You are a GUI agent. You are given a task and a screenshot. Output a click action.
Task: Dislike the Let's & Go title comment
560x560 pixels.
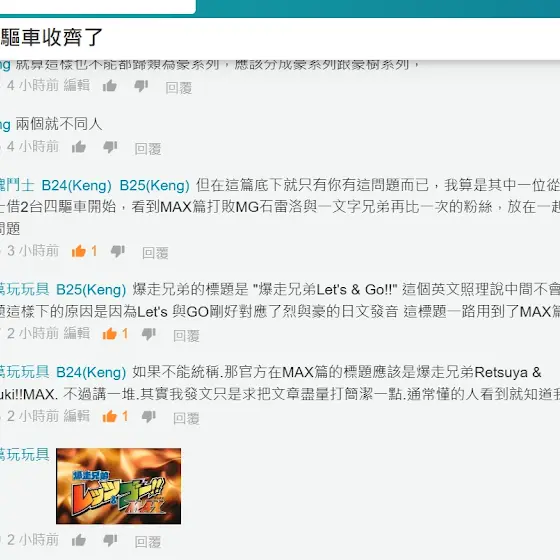click(x=149, y=334)
